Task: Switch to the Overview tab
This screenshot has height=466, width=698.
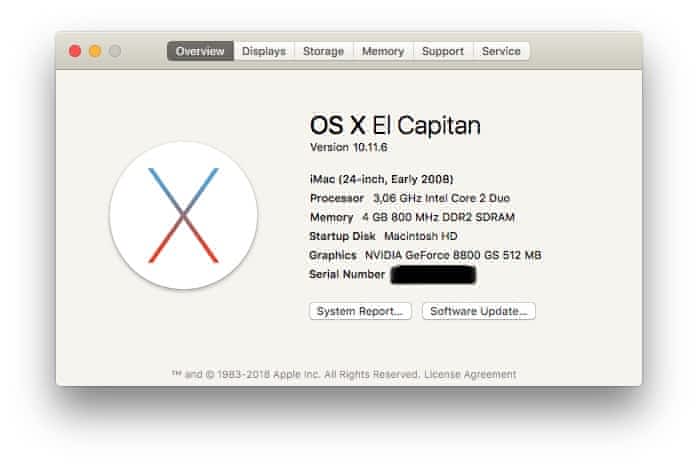Action: tap(200, 51)
